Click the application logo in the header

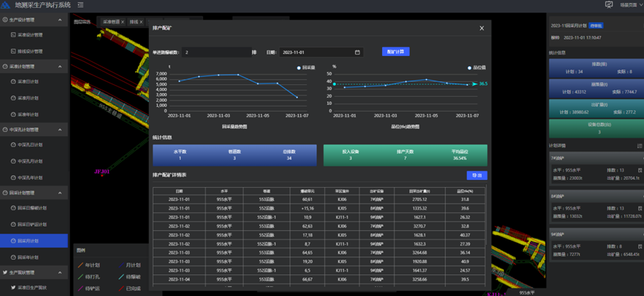click(5, 5)
